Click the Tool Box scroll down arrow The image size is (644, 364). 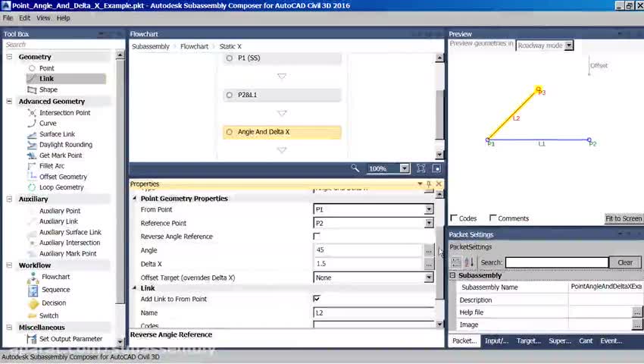[x=120, y=341]
